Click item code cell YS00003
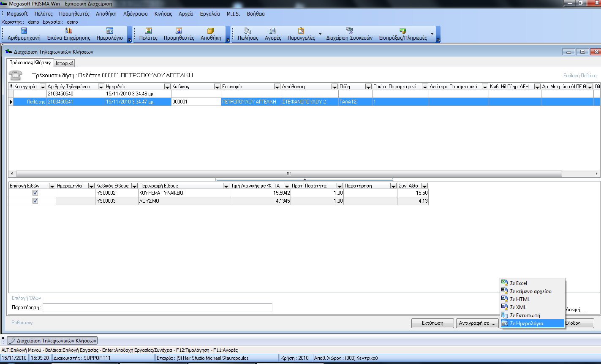601x364 pixels. pos(117,201)
